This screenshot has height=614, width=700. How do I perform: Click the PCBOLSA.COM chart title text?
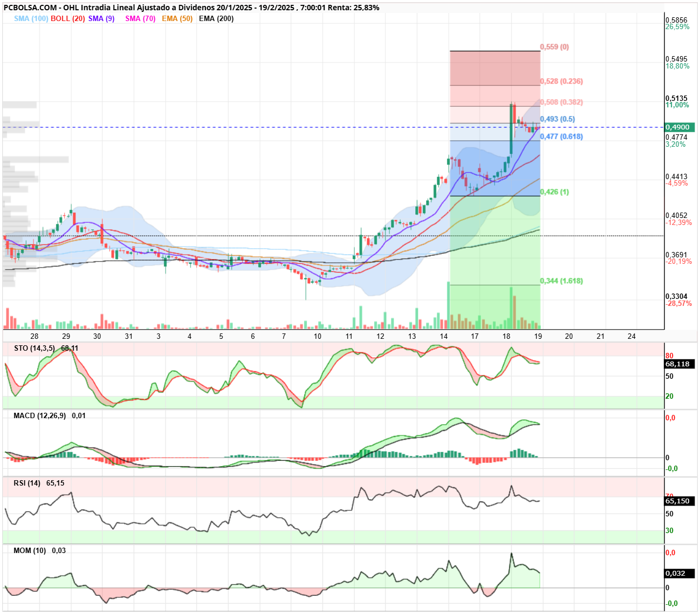[x=30, y=8]
